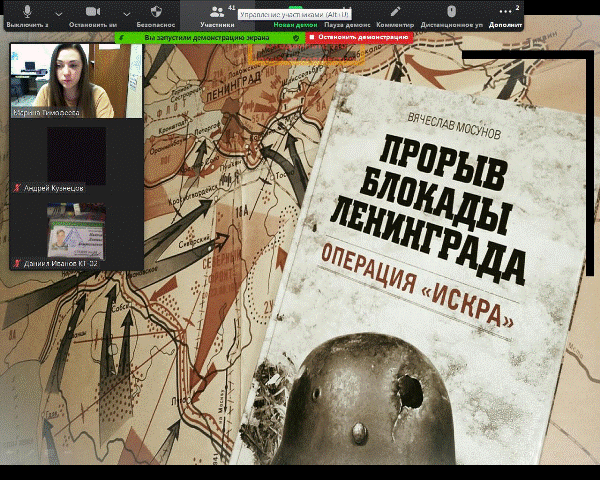The height and width of the screenshot is (480, 600).
Task: Click the red Остановить демонстрацию button
Action: (358, 37)
